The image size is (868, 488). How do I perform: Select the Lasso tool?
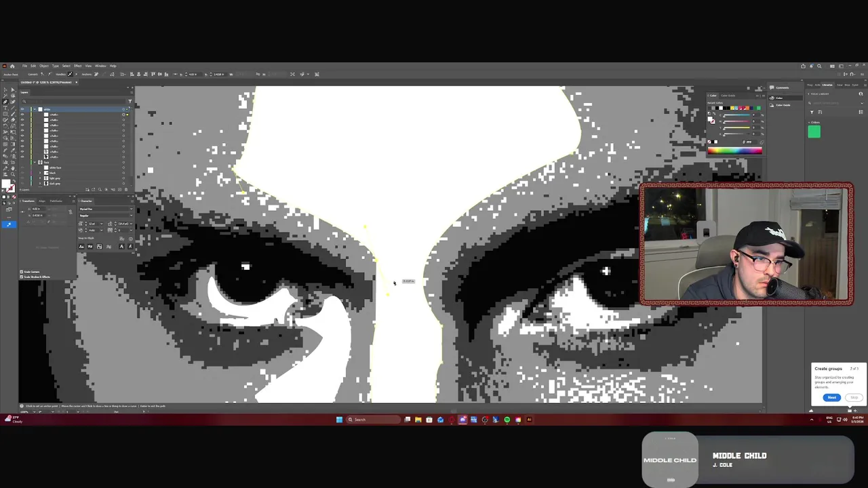(13, 96)
